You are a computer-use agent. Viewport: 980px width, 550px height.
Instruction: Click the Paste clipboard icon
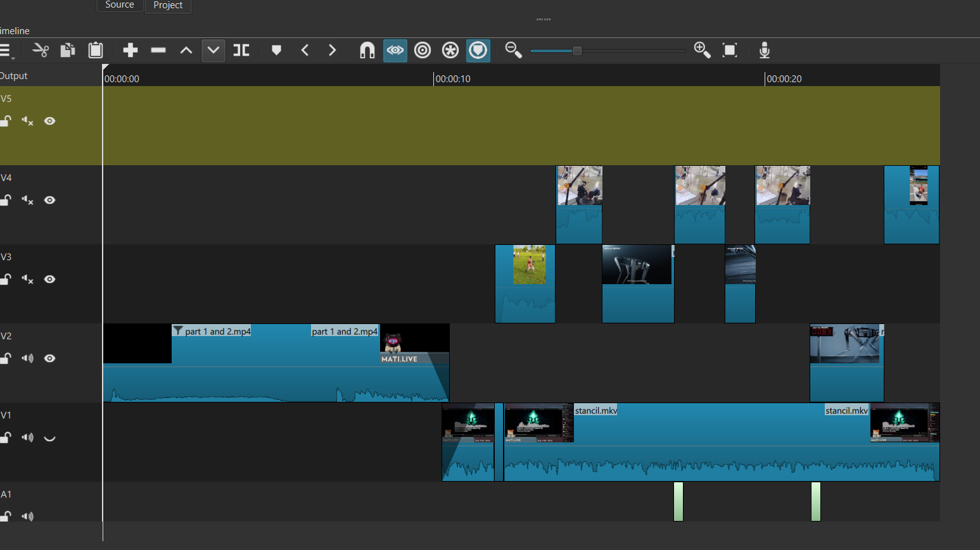click(x=96, y=50)
